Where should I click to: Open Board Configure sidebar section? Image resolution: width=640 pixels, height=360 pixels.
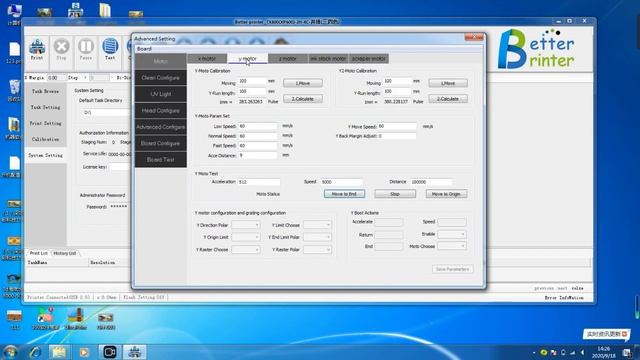(x=161, y=143)
